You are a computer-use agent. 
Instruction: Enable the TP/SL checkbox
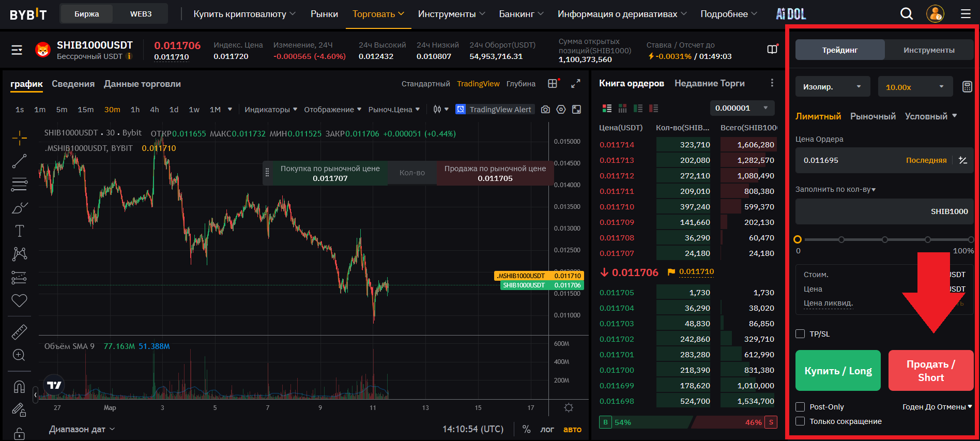[x=800, y=334]
